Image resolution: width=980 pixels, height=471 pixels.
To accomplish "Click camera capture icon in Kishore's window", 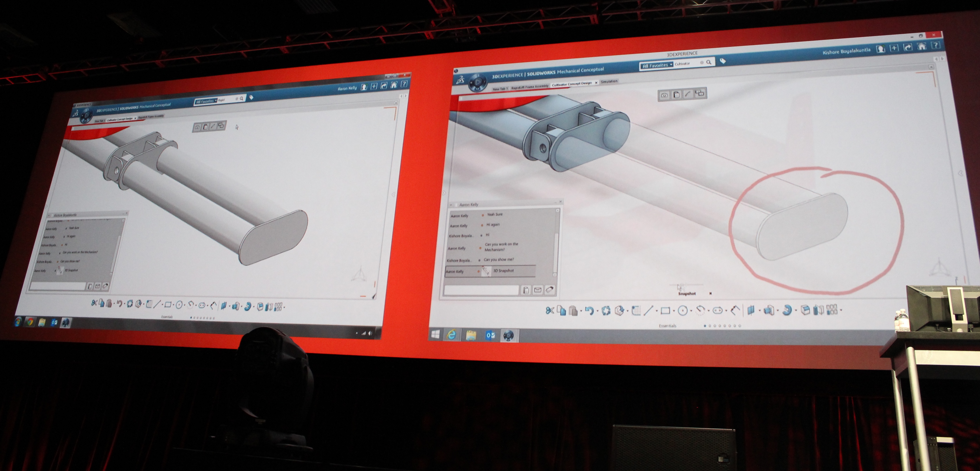I will tap(664, 95).
